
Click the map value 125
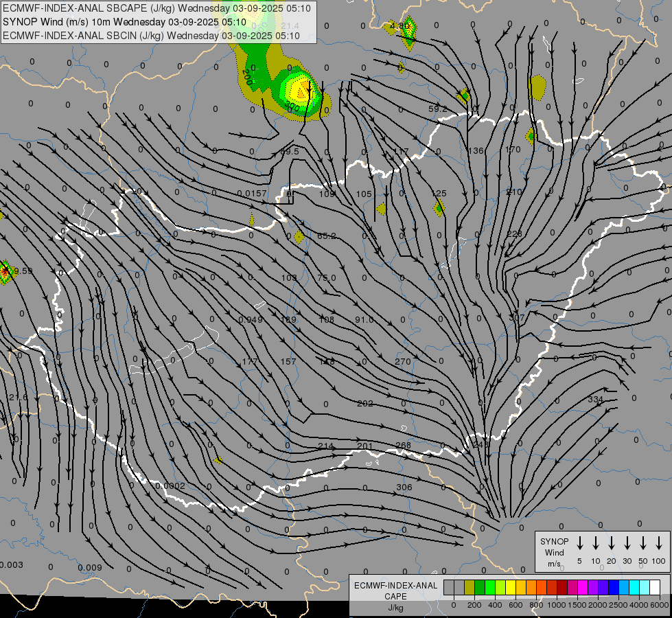pyautogui.click(x=440, y=194)
